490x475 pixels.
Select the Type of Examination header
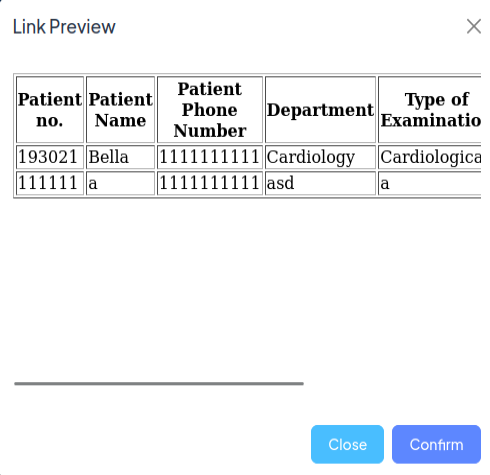(x=430, y=110)
